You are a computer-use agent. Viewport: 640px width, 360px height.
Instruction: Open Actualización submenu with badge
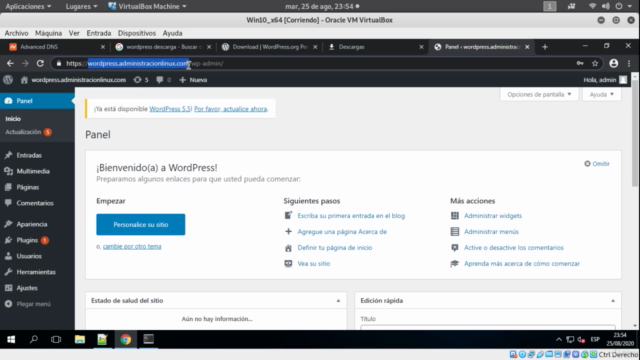pyautogui.click(x=28, y=132)
